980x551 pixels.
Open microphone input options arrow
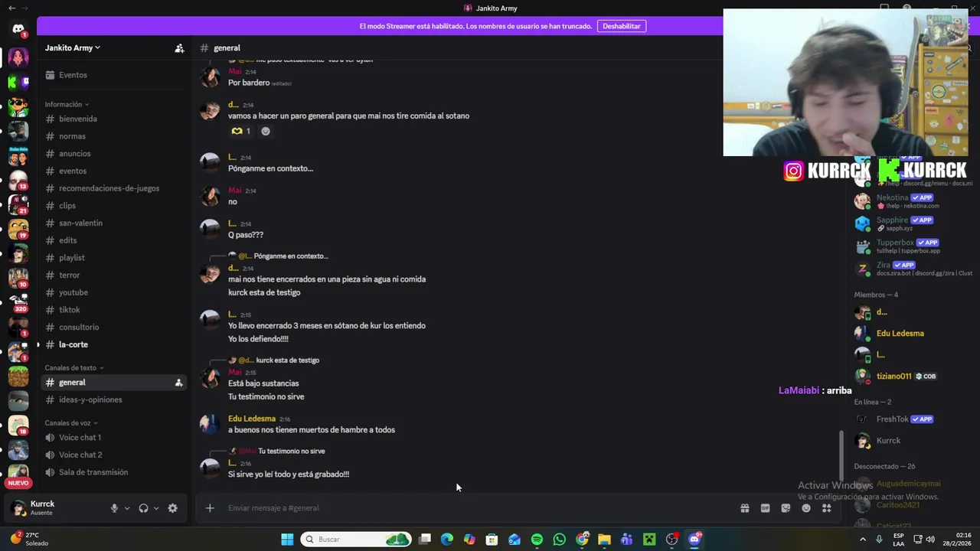pyautogui.click(x=127, y=508)
